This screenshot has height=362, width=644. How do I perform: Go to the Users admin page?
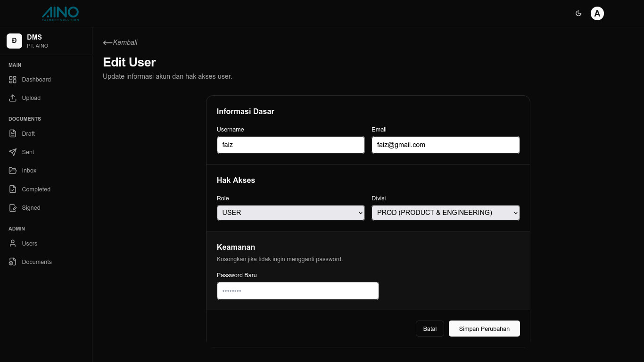coord(29,244)
